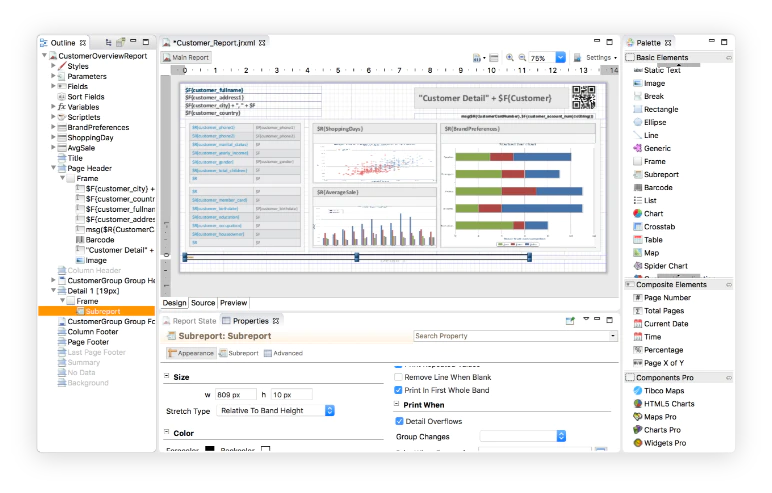The width and height of the screenshot is (772, 493).
Task: Switch to the Source tab
Action: (203, 303)
